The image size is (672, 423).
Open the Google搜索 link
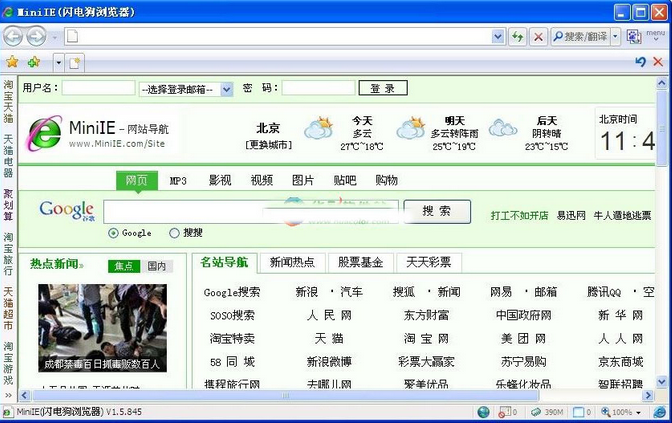[x=232, y=293]
